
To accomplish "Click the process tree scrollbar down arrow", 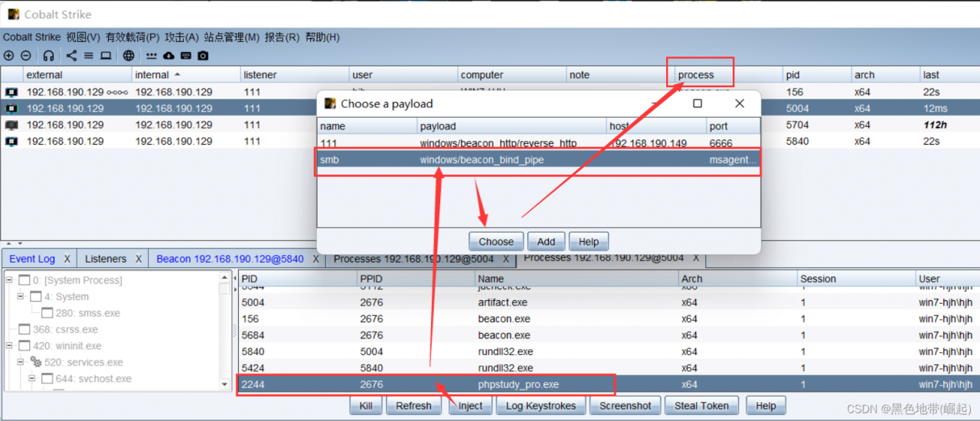I will tap(224, 384).
